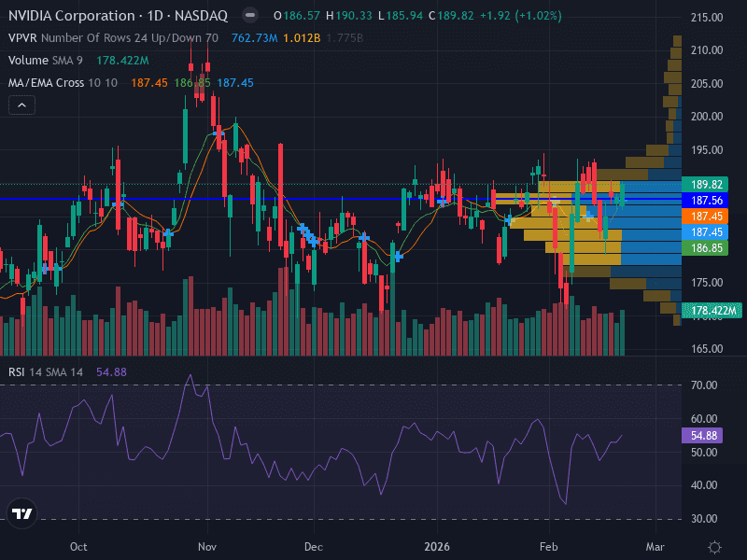
Task: Click the Nov label on time axis
Action: (207, 547)
